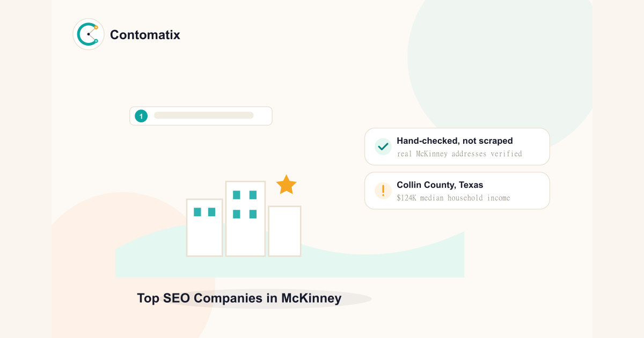Click 'real McKinney addresses verified' text
The width and height of the screenshot is (644, 338).
[459, 154]
